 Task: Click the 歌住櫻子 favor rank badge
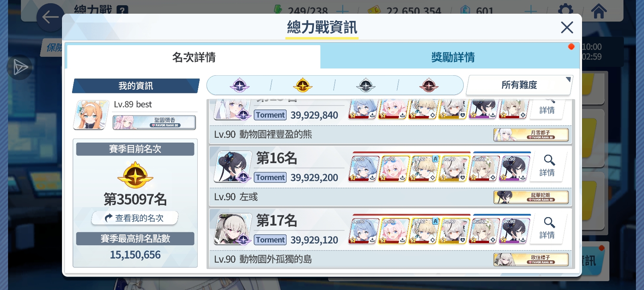click(x=531, y=259)
